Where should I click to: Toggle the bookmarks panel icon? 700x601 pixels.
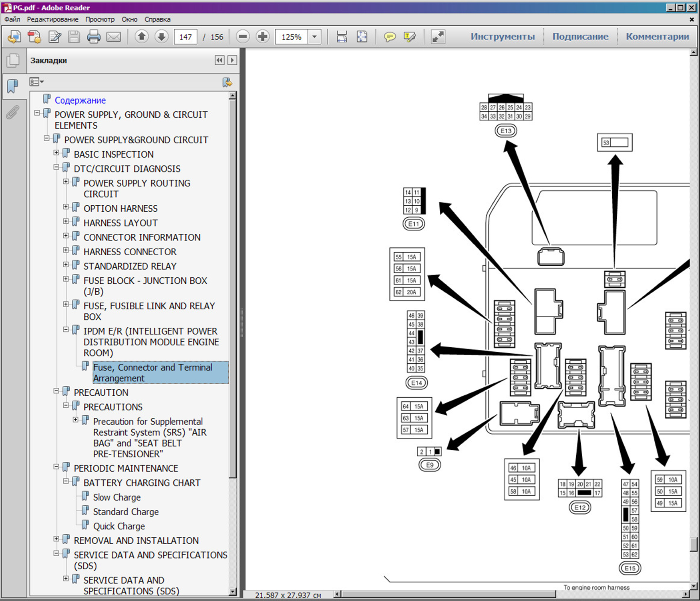(13, 86)
